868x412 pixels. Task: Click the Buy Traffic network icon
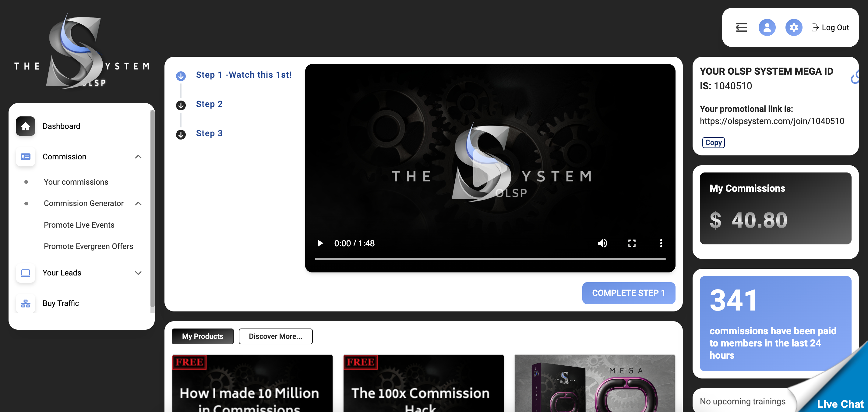click(x=25, y=303)
